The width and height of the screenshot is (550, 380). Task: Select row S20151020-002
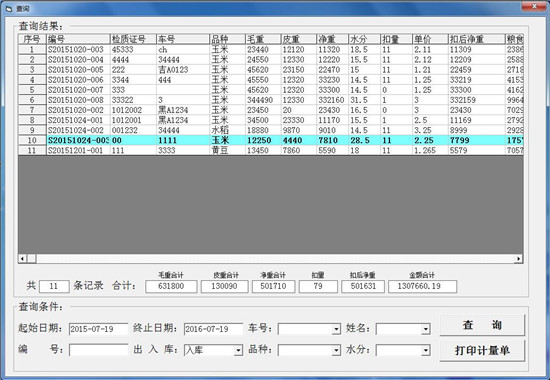270,110
